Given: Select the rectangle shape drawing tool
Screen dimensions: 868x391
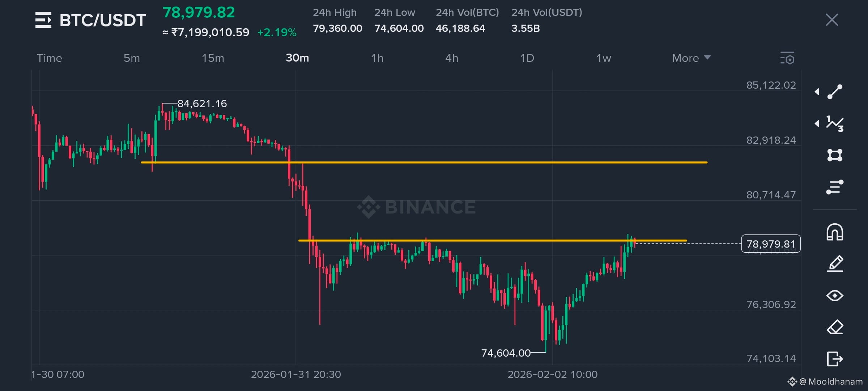Looking at the screenshot, I should tap(835, 155).
